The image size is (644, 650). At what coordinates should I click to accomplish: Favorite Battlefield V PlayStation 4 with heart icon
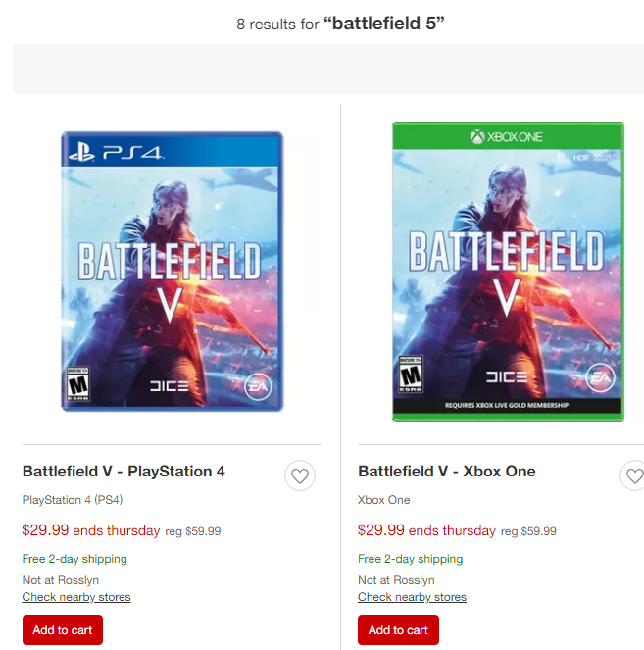(300, 476)
